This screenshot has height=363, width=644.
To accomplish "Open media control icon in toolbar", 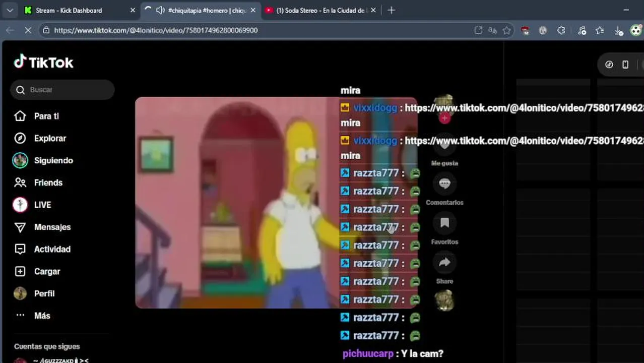I will tap(582, 30).
